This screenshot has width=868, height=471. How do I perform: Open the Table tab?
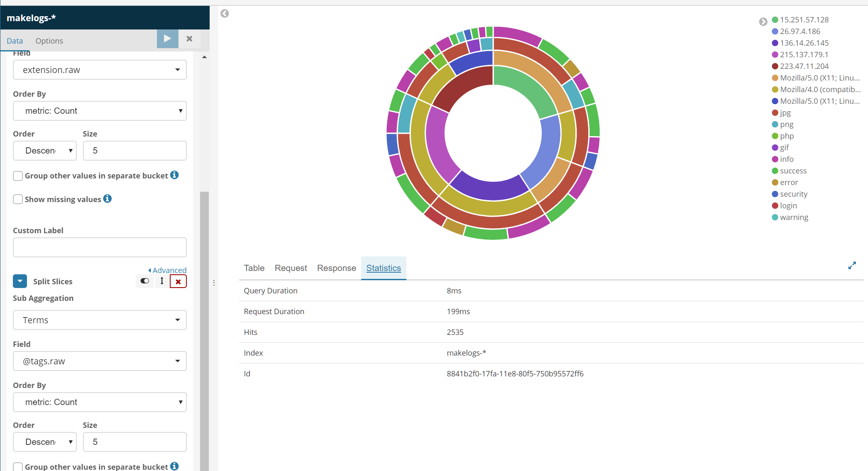[254, 268]
